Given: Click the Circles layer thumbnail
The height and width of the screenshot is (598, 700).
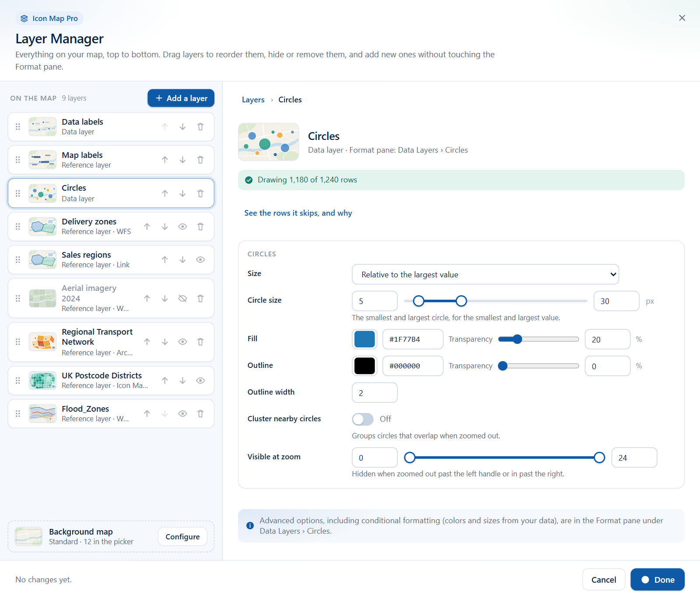Looking at the screenshot, I should 42,193.
